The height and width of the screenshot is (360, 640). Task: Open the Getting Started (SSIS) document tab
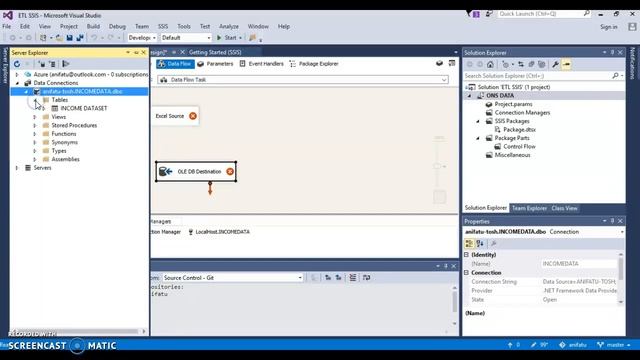pyautogui.click(x=215, y=52)
